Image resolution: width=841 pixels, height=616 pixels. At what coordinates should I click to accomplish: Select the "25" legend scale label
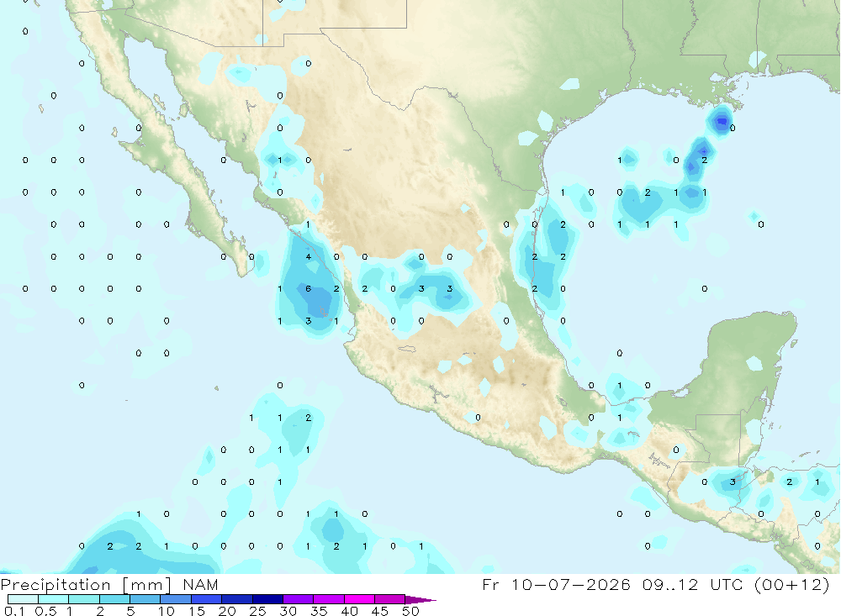click(x=257, y=611)
